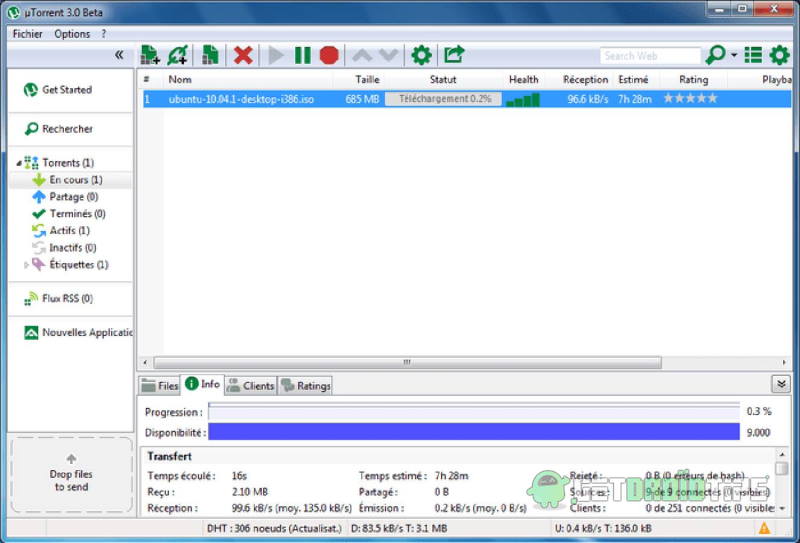Collapse the sidebar with double chevron
Image resolution: width=800 pixels, height=543 pixels.
click(119, 55)
